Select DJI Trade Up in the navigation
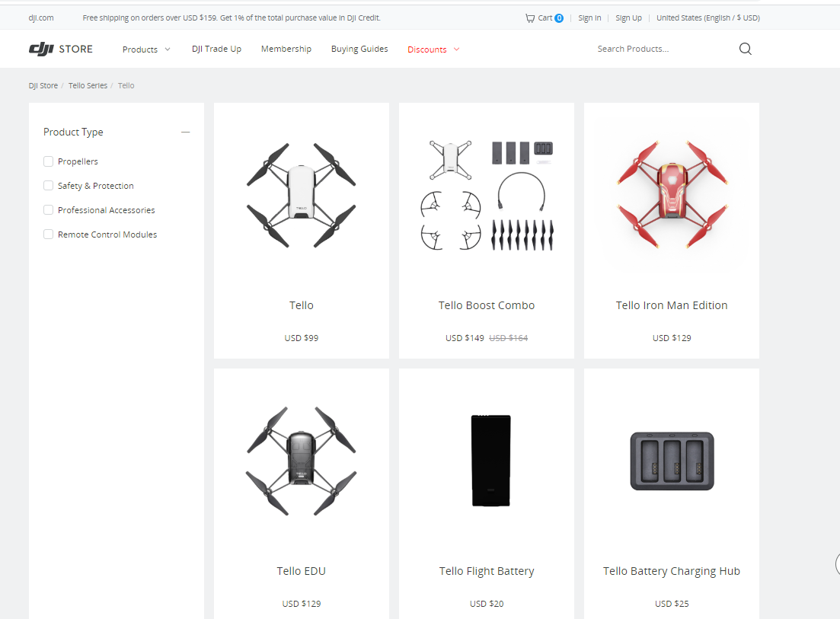Image resolution: width=840 pixels, height=619 pixels. coord(216,49)
